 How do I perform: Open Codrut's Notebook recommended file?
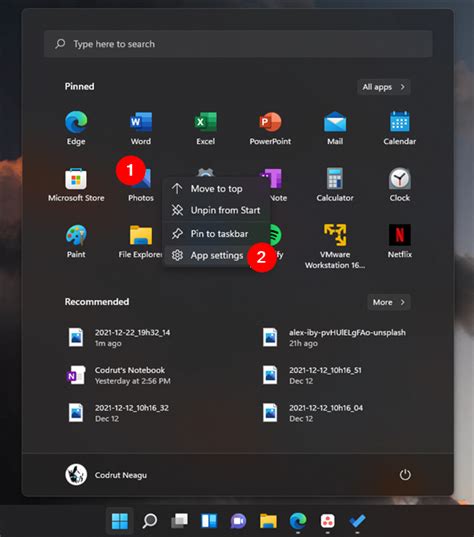pyautogui.click(x=118, y=375)
